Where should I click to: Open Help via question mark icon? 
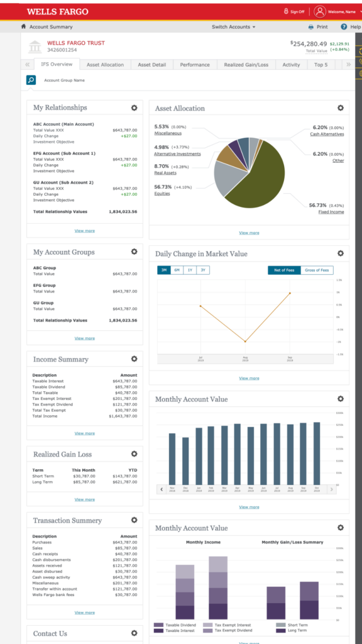point(344,26)
